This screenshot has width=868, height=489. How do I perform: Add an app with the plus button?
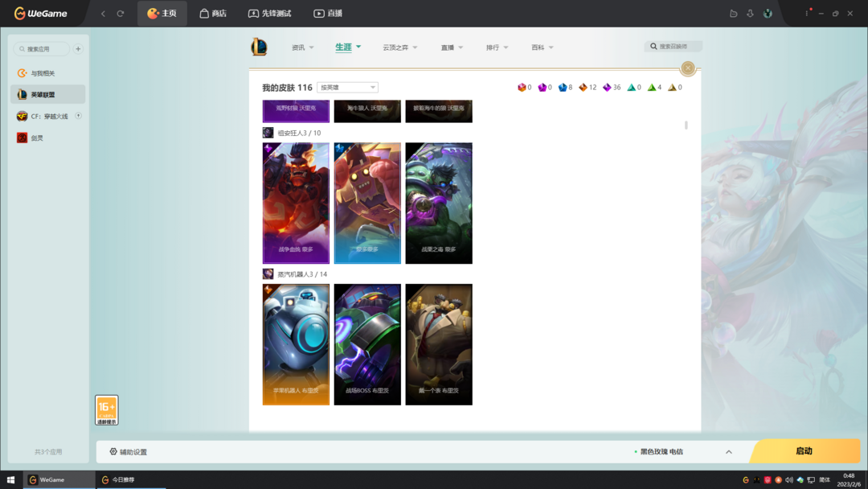pos(78,49)
